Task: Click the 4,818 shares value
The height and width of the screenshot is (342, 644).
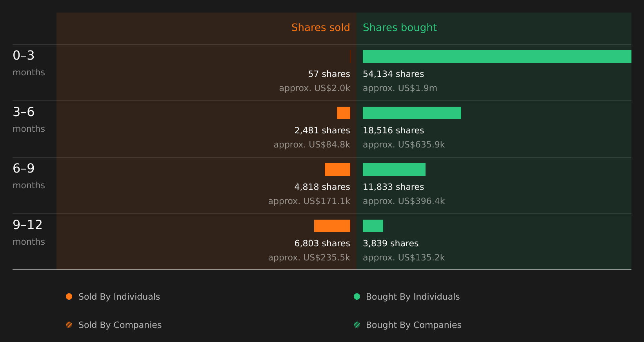Action: (x=322, y=187)
